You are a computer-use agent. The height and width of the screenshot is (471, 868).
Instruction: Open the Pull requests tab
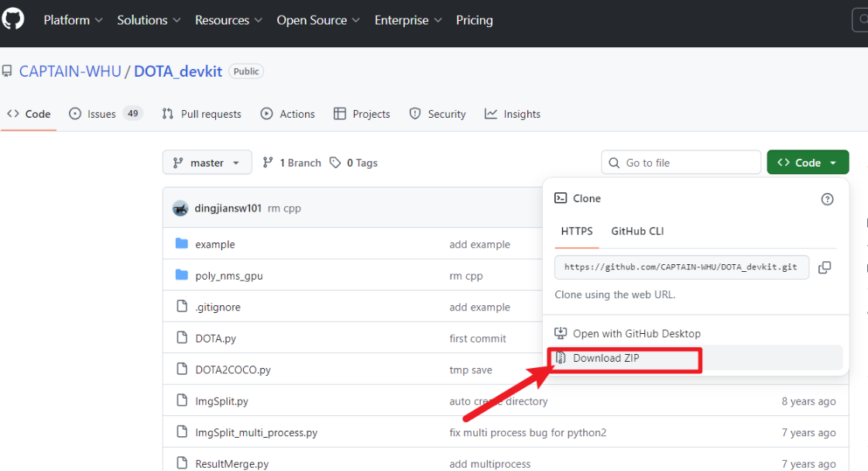(x=201, y=114)
